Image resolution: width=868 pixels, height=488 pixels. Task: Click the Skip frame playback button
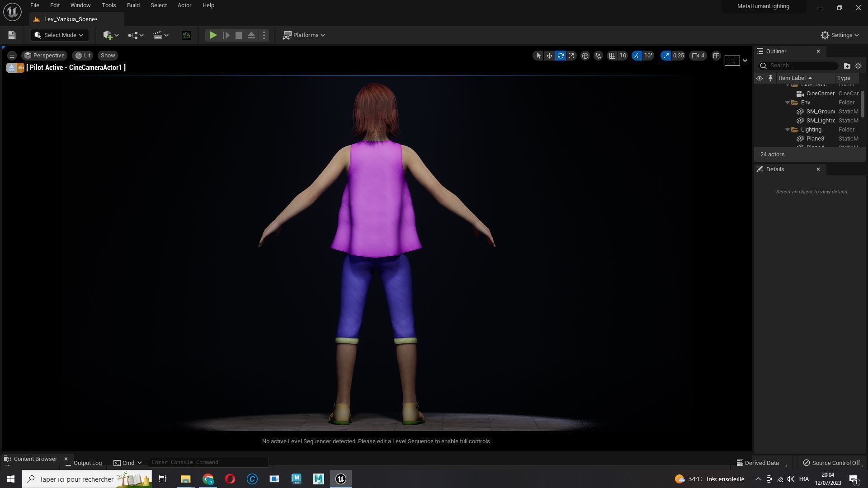point(226,35)
